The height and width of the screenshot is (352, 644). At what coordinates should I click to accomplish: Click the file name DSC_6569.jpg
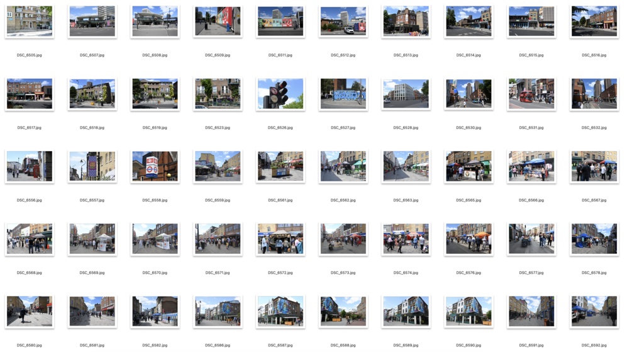pos(92,273)
